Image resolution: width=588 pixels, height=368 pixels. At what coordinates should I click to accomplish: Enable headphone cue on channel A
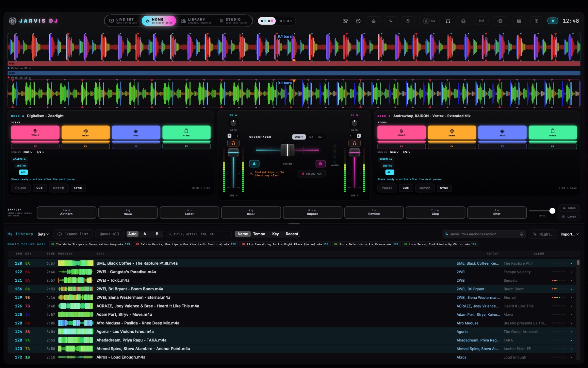[233, 143]
